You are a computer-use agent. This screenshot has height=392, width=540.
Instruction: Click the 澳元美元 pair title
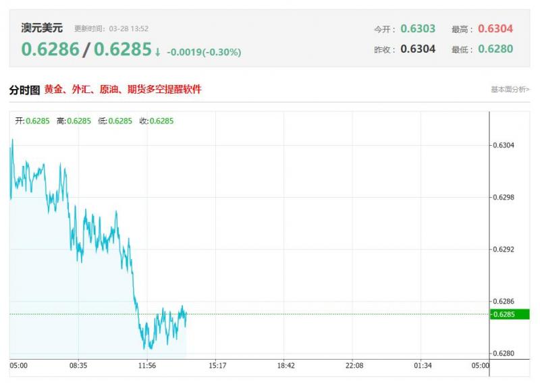[42, 28]
